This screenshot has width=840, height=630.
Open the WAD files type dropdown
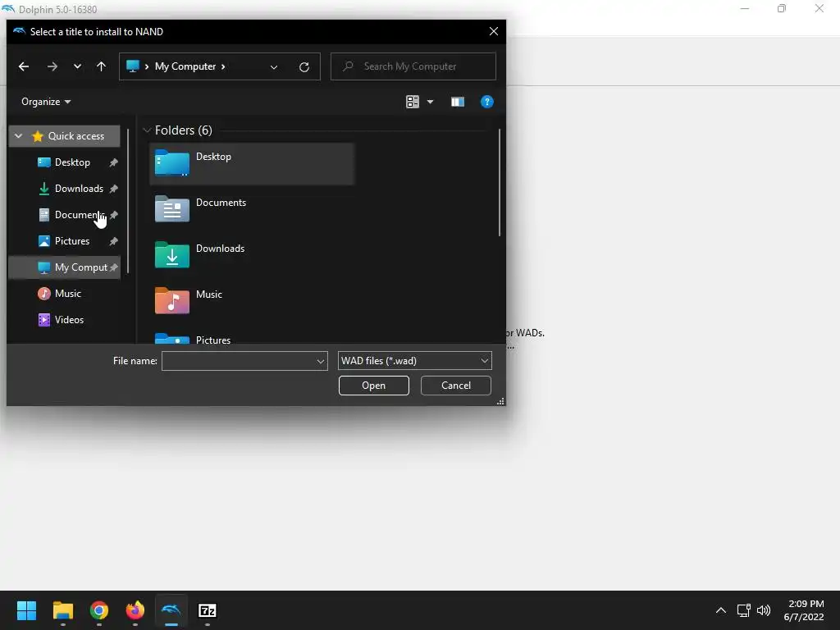[x=414, y=361]
